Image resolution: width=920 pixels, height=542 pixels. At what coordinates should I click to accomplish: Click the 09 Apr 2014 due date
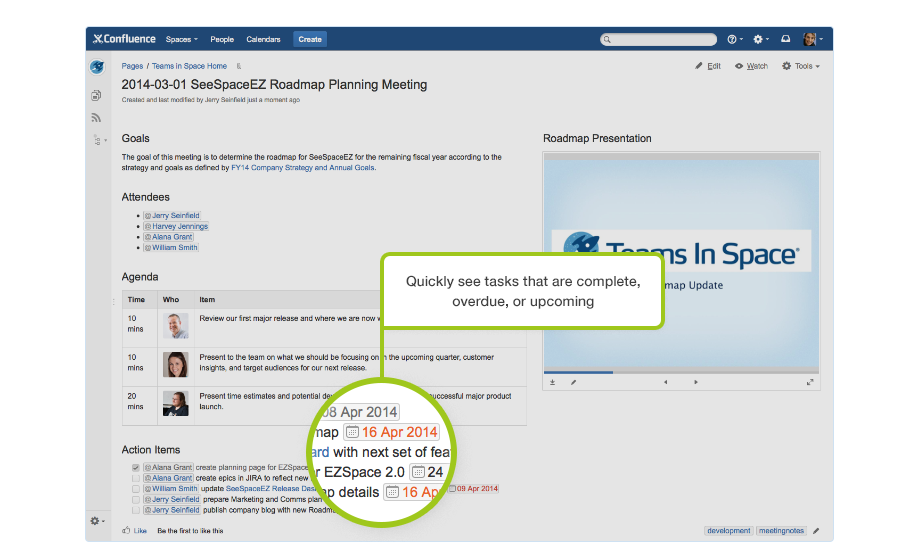473,489
